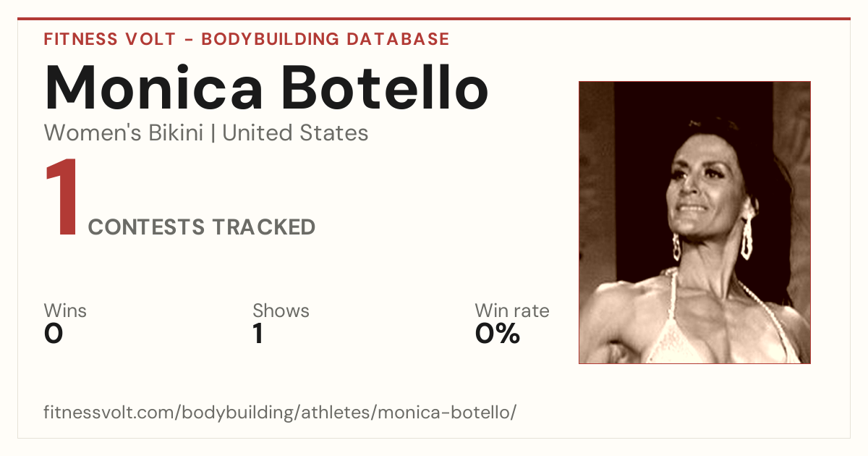Click the athlete photo thumbnail

[x=694, y=222]
